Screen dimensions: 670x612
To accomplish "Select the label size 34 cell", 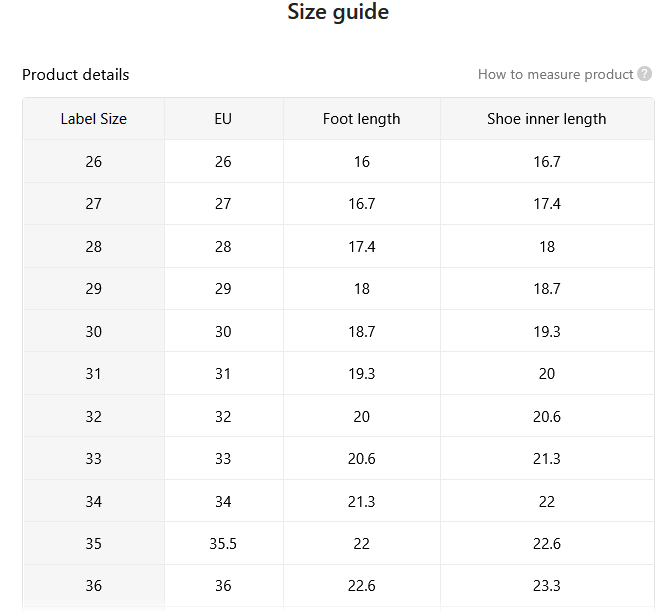I will click(94, 501).
